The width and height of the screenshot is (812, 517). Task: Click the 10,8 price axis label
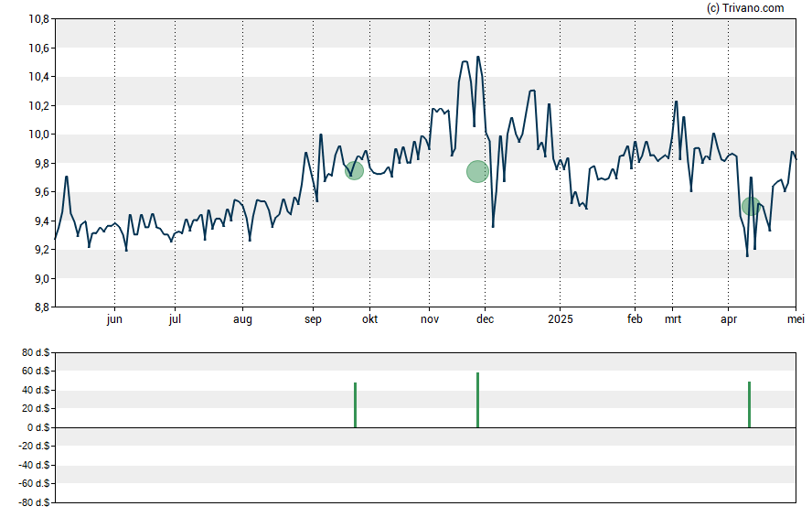[38, 20]
